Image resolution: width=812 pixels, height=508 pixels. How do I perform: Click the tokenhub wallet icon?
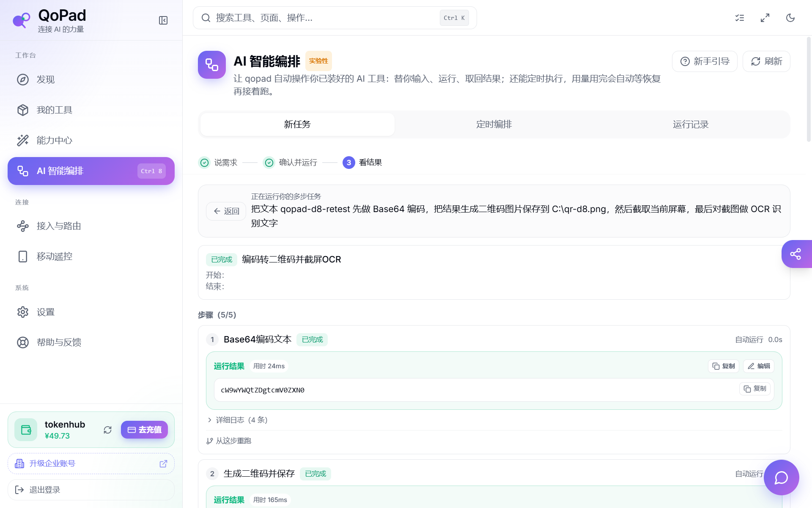(x=26, y=430)
